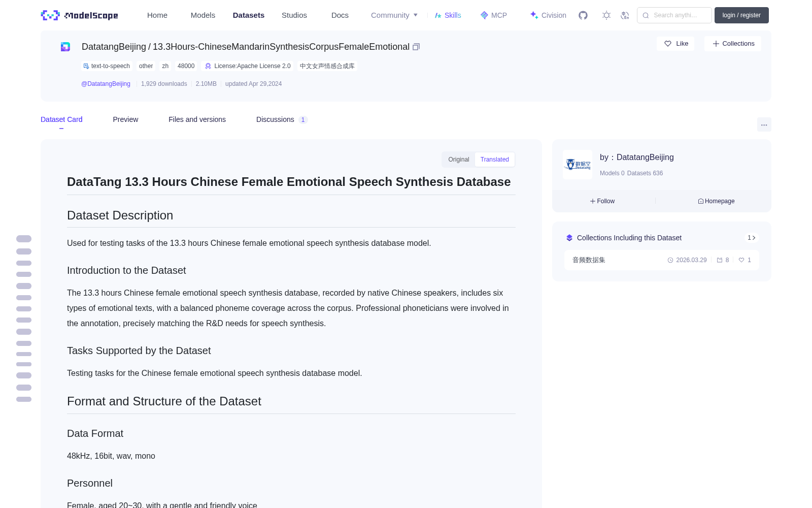Follow DatatangBeijing

tap(602, 201)
